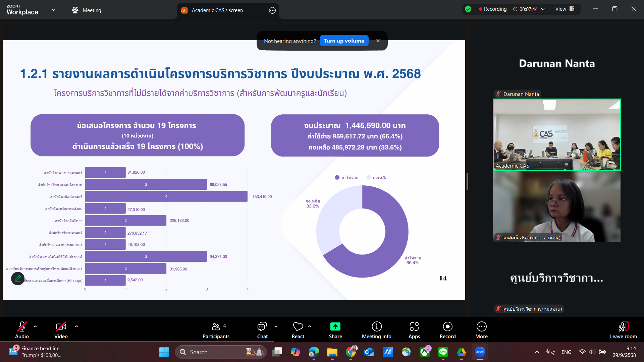This screenshot has width=644, height=362.
Task: Click the green Share screen icon
Action: pyautogui.click(x=335, y=326)
